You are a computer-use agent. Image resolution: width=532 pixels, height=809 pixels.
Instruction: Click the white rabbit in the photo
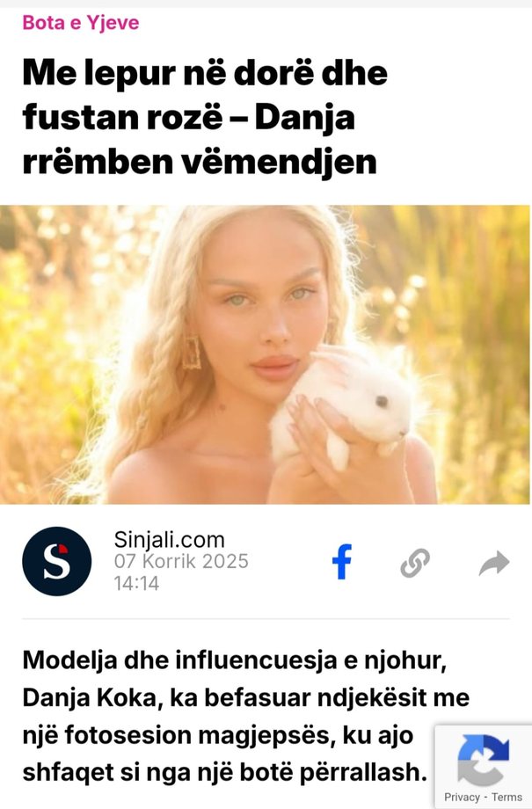[x=346, y=405]
